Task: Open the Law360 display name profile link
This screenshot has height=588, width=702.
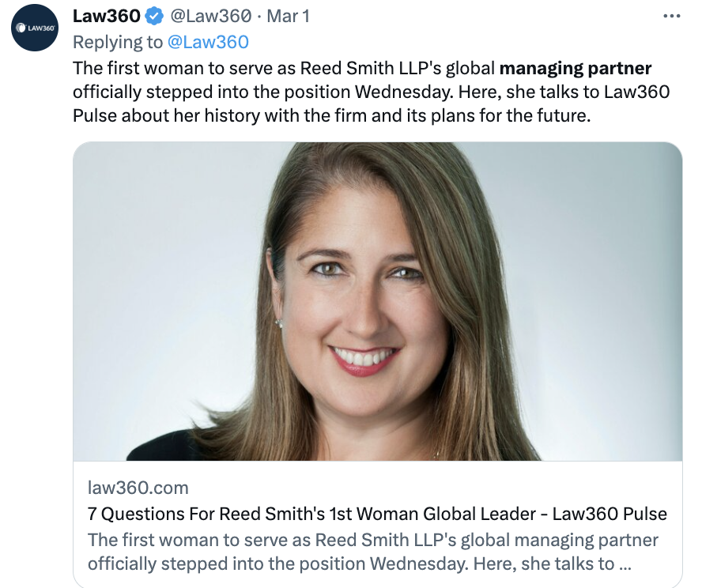Action: pos(106,16)
